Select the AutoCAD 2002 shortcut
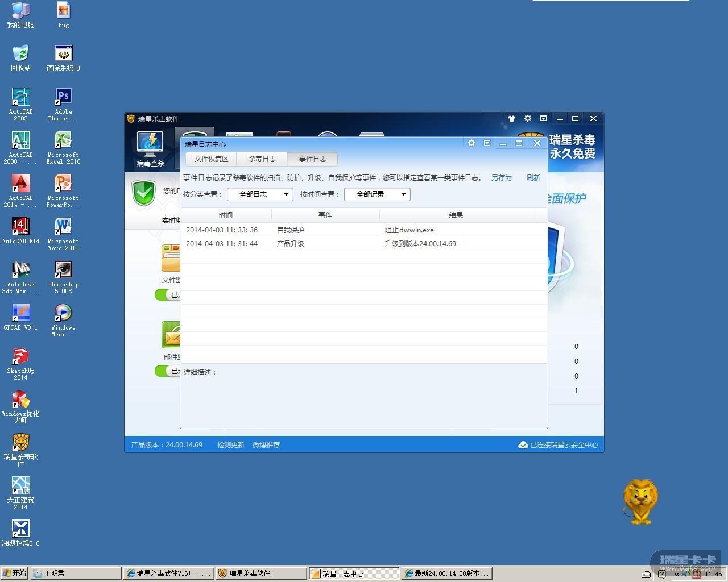The width and height of the screenshot is (728, 582). (x=20, y=105)
